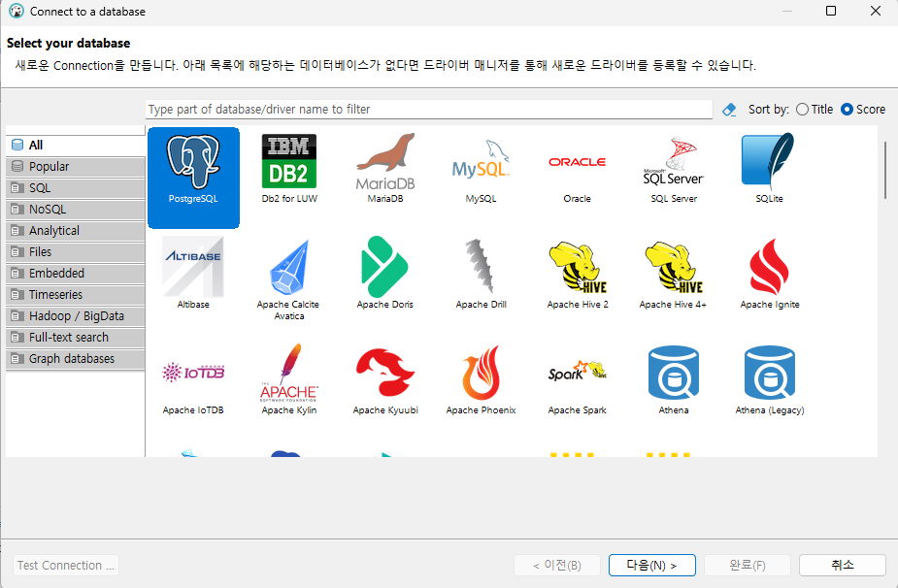Open the Timeseries category
The width and height of the screenshot is (898, 588).
coord(75,295)
